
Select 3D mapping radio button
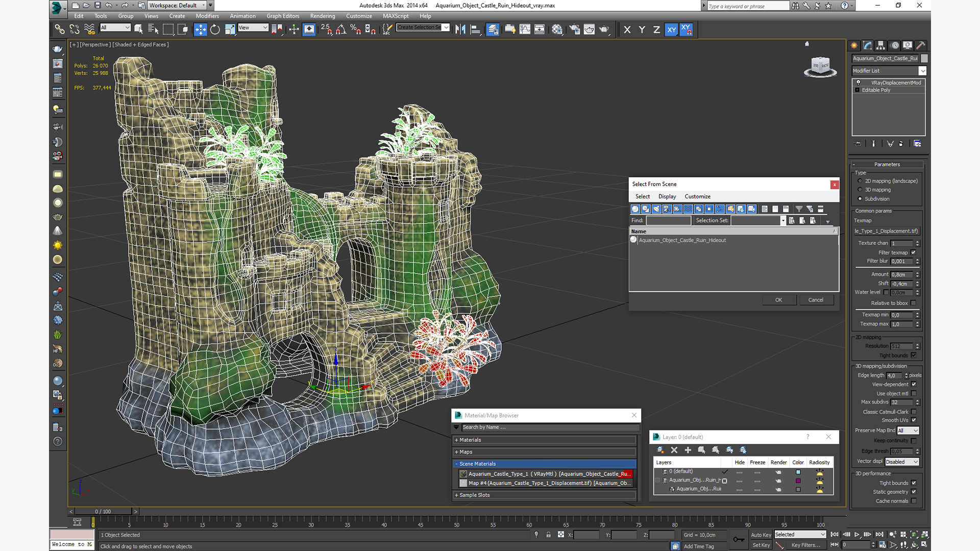860,190
